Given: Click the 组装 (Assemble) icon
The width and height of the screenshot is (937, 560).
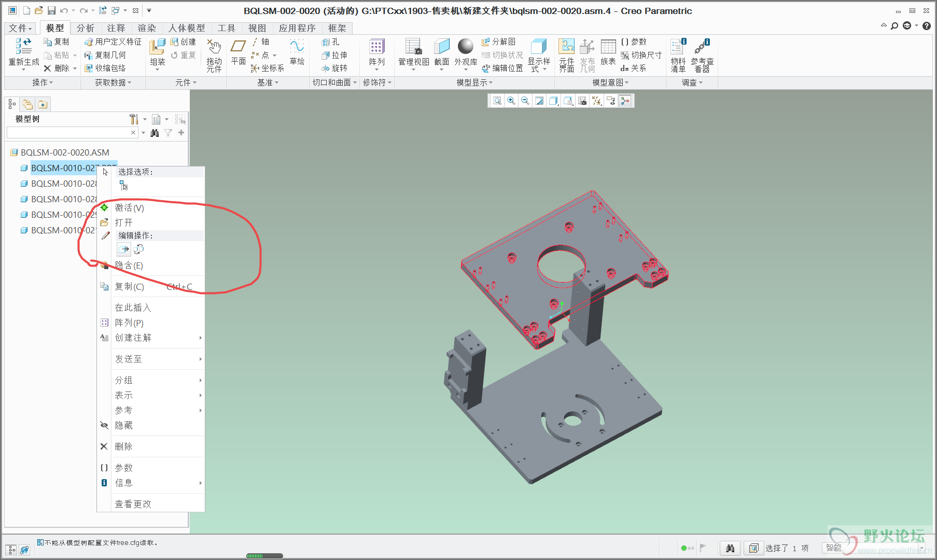Looking at the screenshot, I should [x=157, y=47].
